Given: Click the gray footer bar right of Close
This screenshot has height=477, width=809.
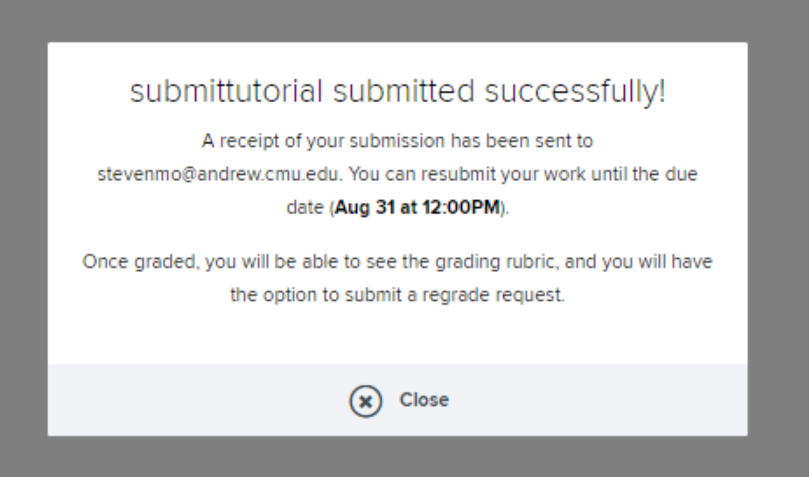Looking at the screenshot, I should 598,400.
